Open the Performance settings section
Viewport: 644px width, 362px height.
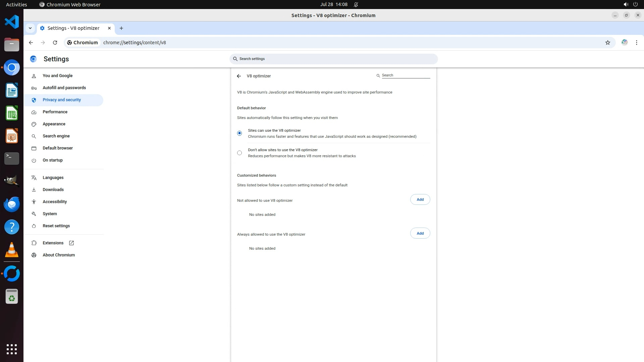click(55, 112)
